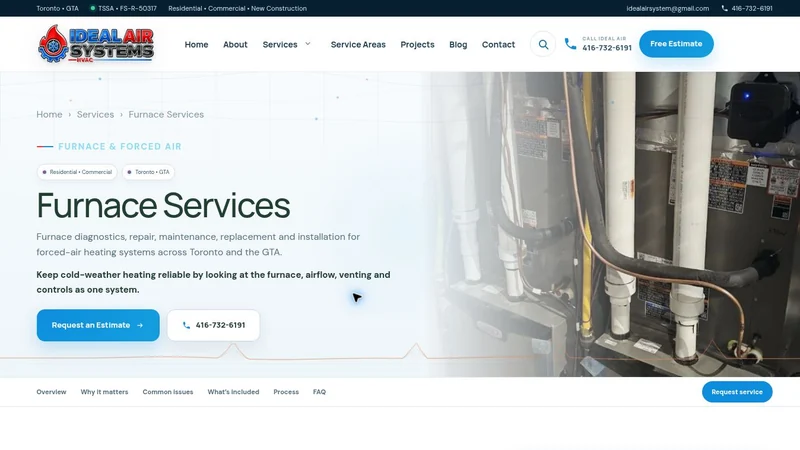Click the arrow in Request an Estimate button

(x=140, y=325)
